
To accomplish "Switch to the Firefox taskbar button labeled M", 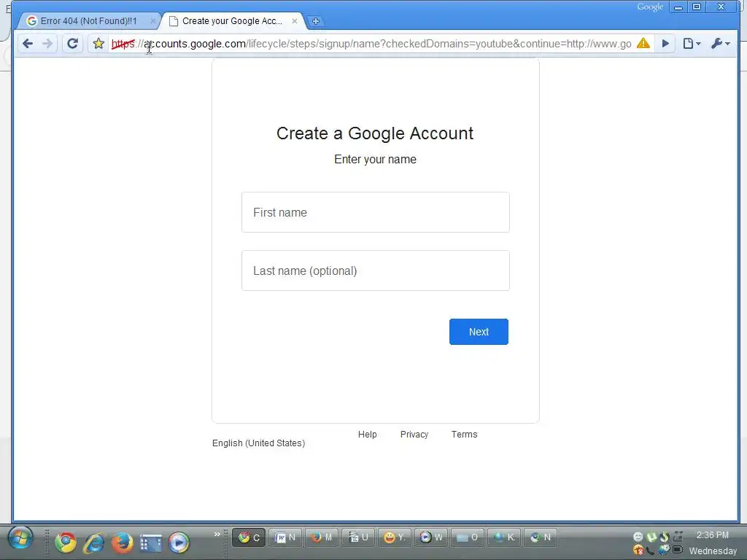I will click(x=322, y=537).
